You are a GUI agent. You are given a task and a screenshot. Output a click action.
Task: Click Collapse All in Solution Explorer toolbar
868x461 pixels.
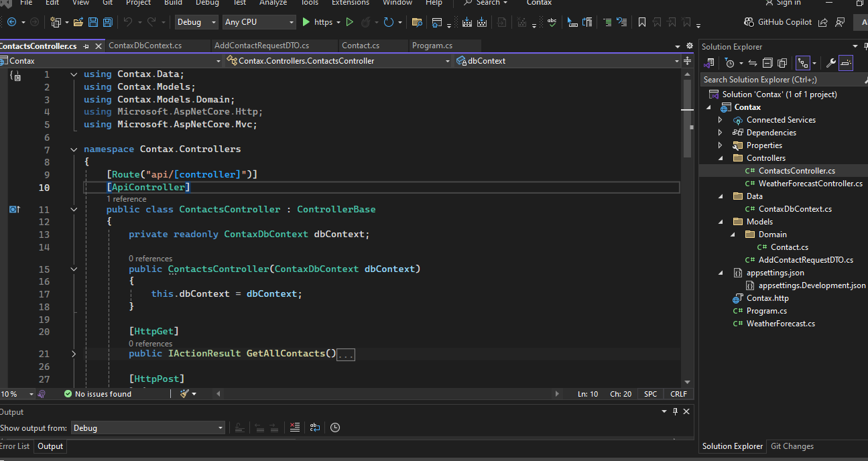click(767, 63)
